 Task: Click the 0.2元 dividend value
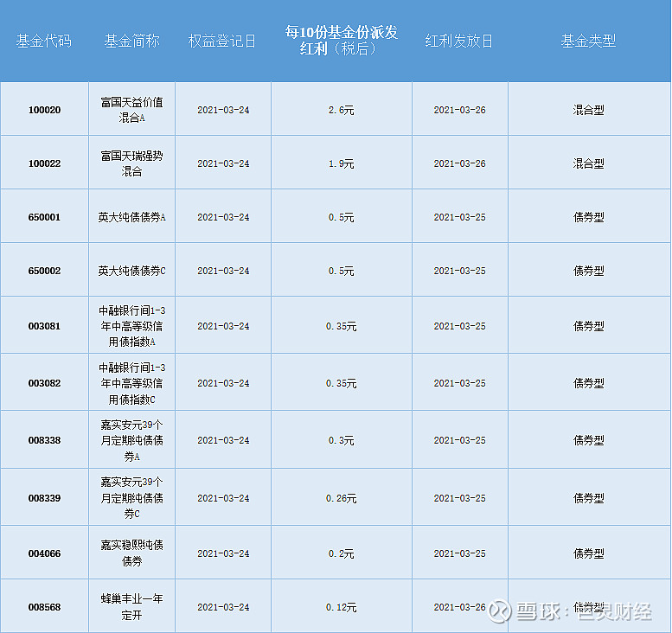coord(341,553)
